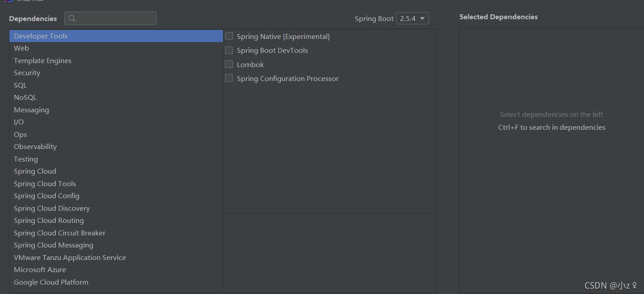Viewport: 644px width, 294px height.
Task: Focus the dependencies search input field
Action: [110, 18]
